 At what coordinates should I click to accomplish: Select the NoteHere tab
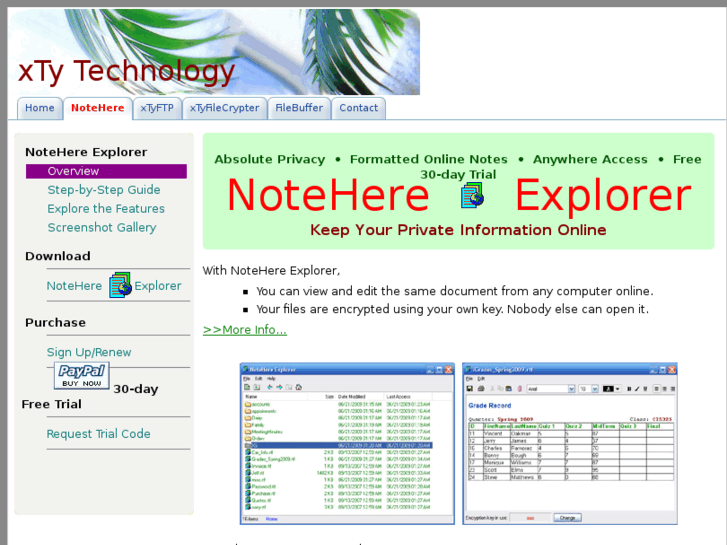[x=97, y=108]
